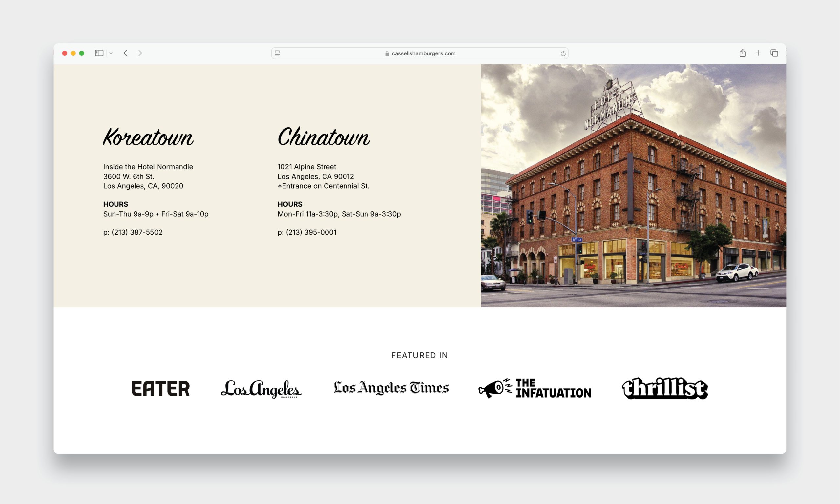
Task: Open a new tab with the plus
Action: (x=758, y=53)
